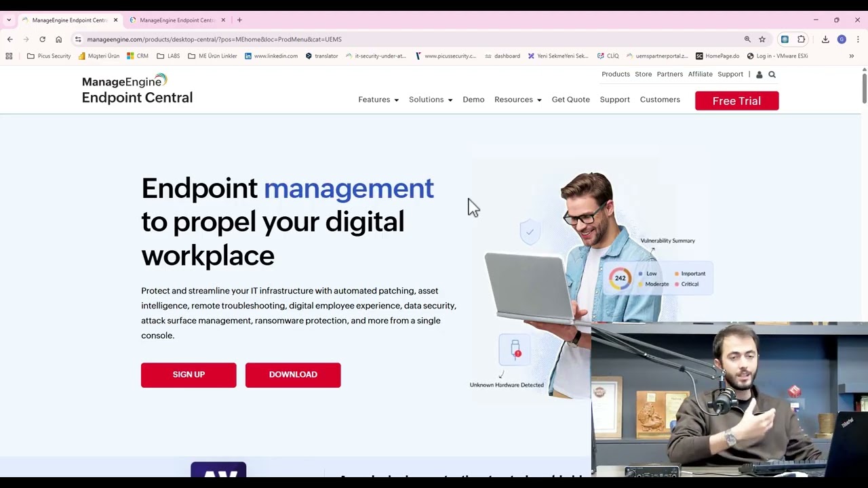Click the 242 vulnerability donut chart
868x488 pixels.
click(x=620, y=279)
